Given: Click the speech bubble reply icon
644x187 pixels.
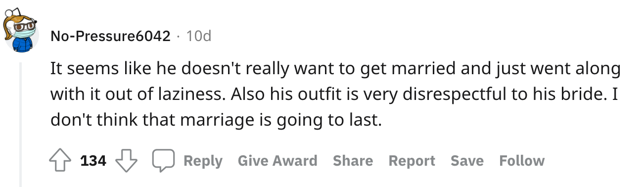Looking at the screenshot, I should 163,161.
